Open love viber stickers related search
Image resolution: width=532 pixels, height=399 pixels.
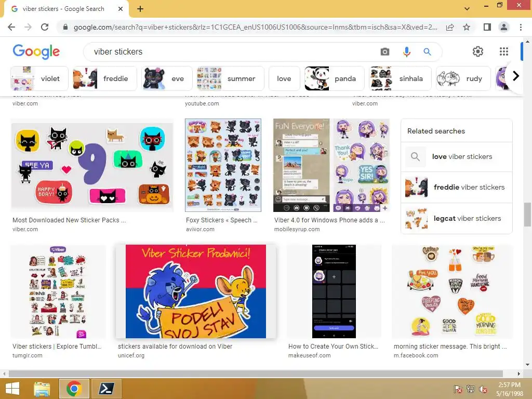pyautogui.click(x=456, y=157)
